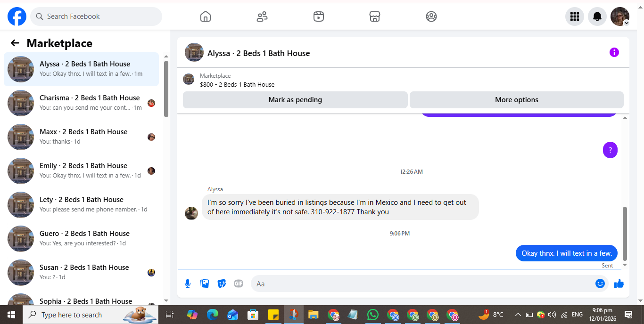Open the Marketplace storefront icon in top bar
The width and height of the screenshot is (644, 324).
[375, 16]
